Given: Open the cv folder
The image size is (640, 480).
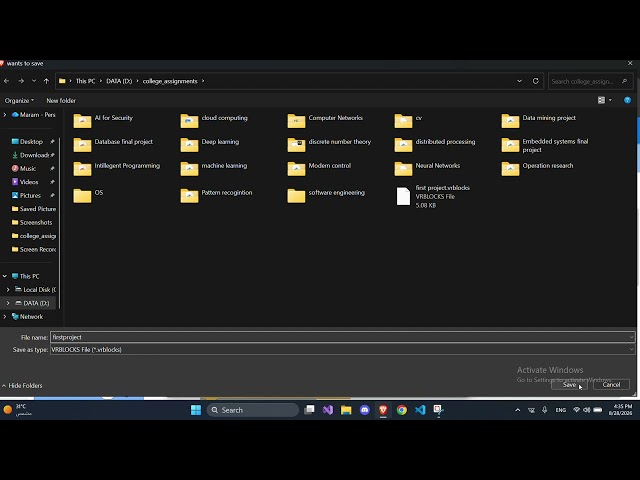Looking at the screenshot, I should point(408,120).
